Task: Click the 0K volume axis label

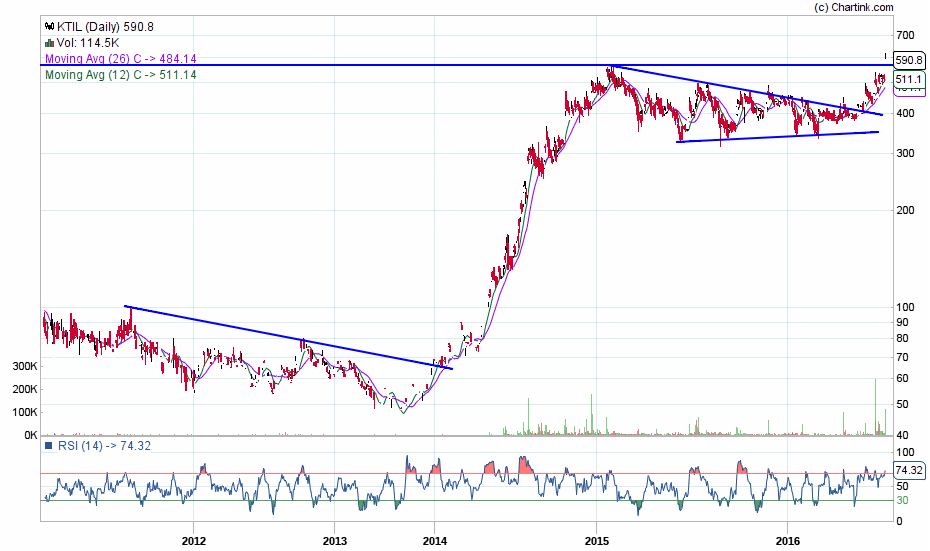Action: point(31,435)
